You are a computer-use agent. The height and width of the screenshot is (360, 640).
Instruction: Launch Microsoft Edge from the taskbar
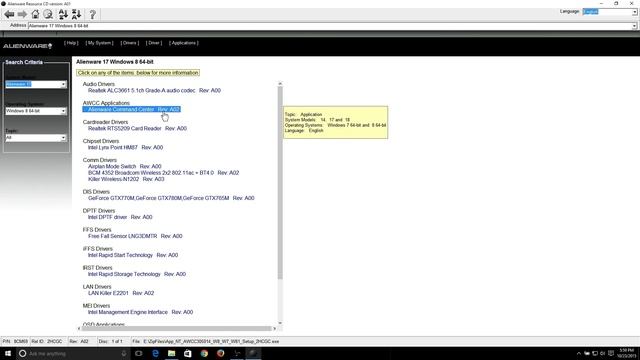[155, 353]
